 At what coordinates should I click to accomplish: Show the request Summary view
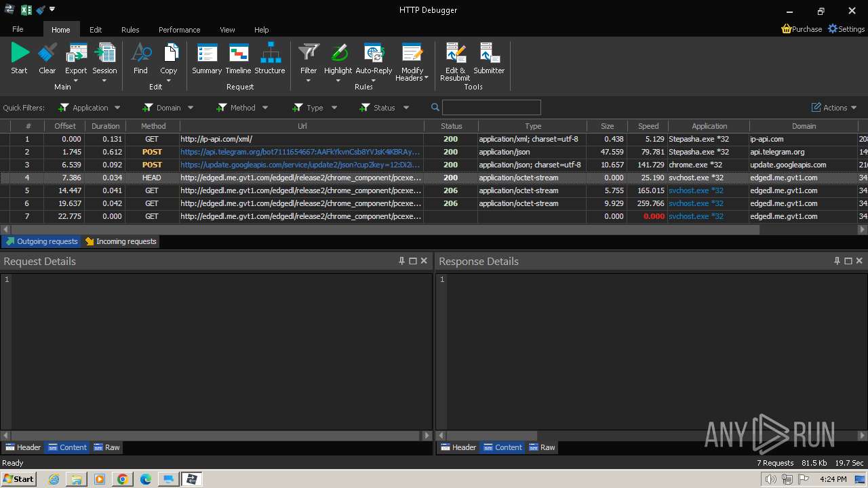coord(207,53)
